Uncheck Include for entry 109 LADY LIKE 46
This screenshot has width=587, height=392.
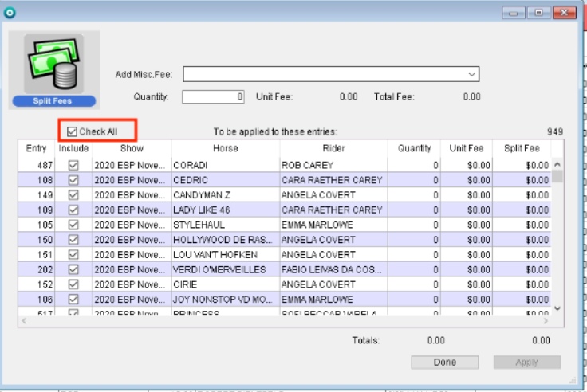(x=73, y=210)
